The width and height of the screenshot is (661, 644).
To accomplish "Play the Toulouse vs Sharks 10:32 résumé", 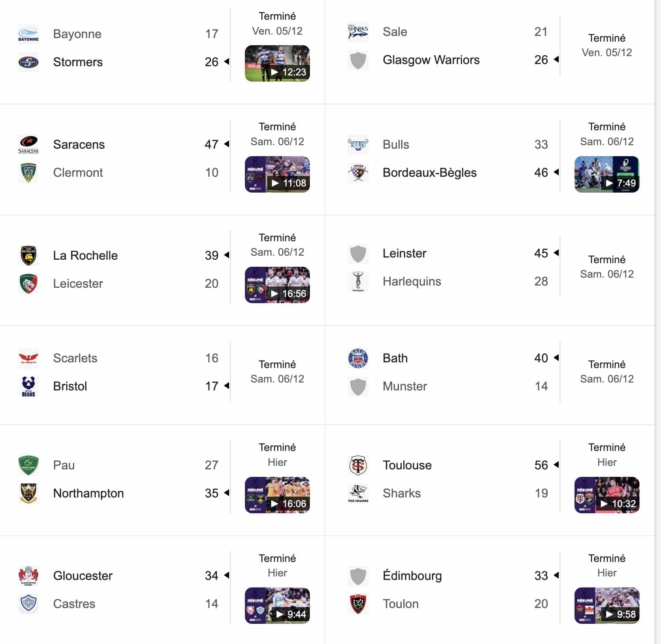I will coord(607,495).
